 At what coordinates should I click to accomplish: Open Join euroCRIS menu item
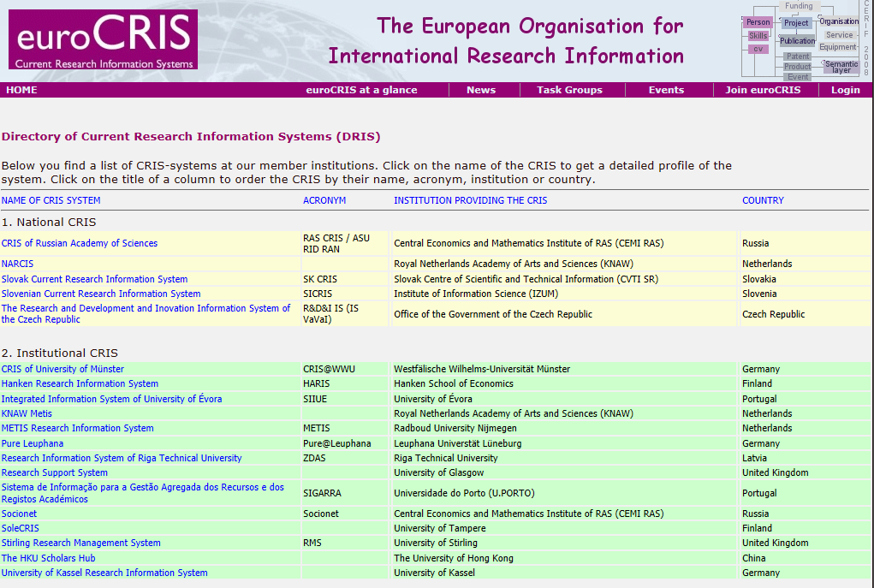[763, 90]
